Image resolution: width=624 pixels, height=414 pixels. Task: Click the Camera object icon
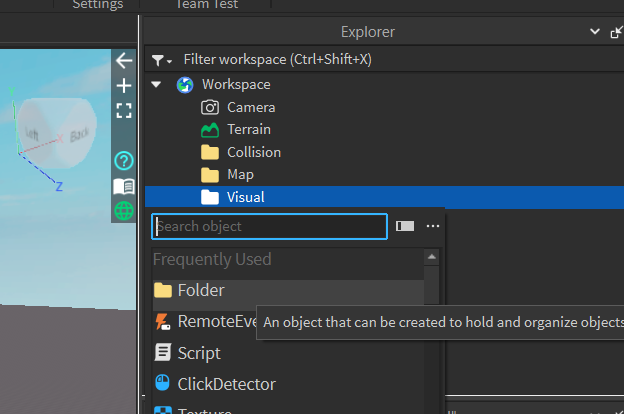pyautogui.click(x=210, y=107)
